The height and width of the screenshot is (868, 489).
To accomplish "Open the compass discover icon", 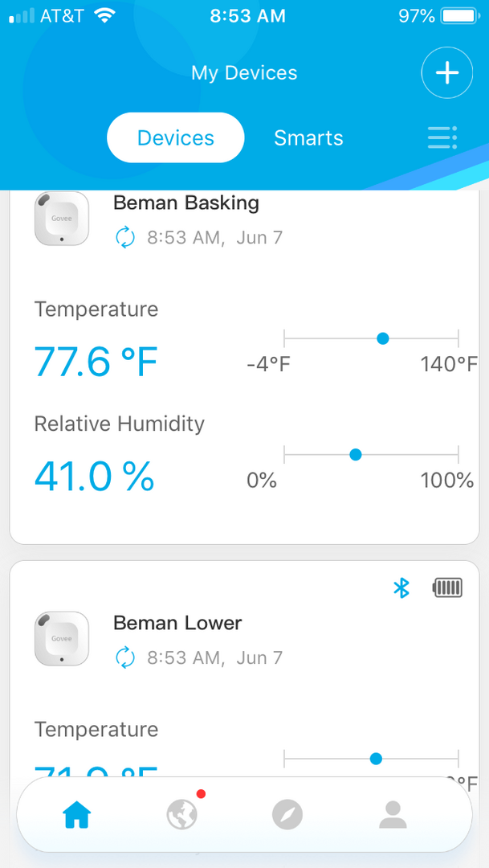I will (x=287, y=816).
